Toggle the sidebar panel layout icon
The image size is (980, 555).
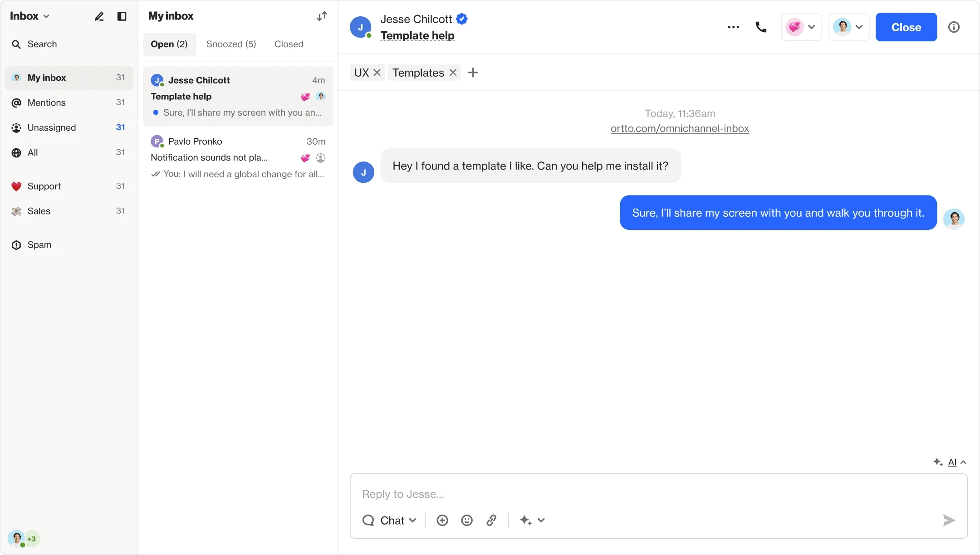pyautogui.click(x=122, y=17)
